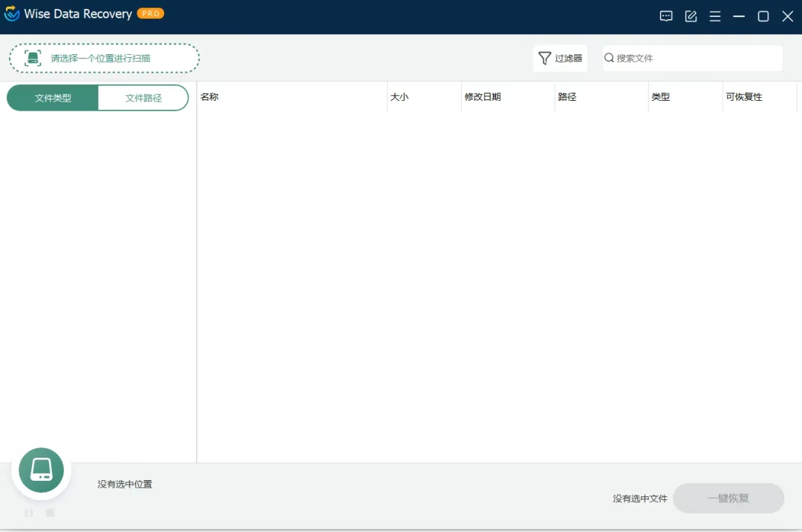Screen dimensions: 802x532
Task: Click the orange PRO badge
Action: (x=150, y=13)
